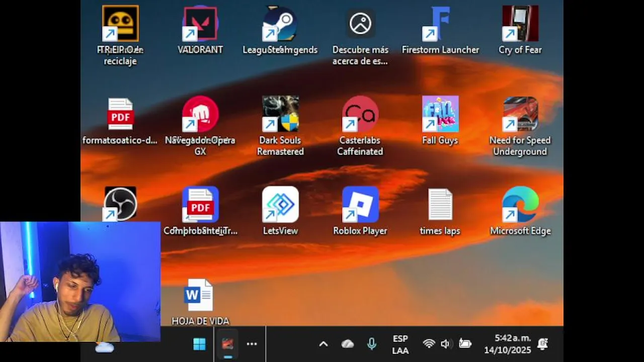Open the Wi-Fi network tray icon
This screenshot has height=362, width=644.
(x=429, y=344)
